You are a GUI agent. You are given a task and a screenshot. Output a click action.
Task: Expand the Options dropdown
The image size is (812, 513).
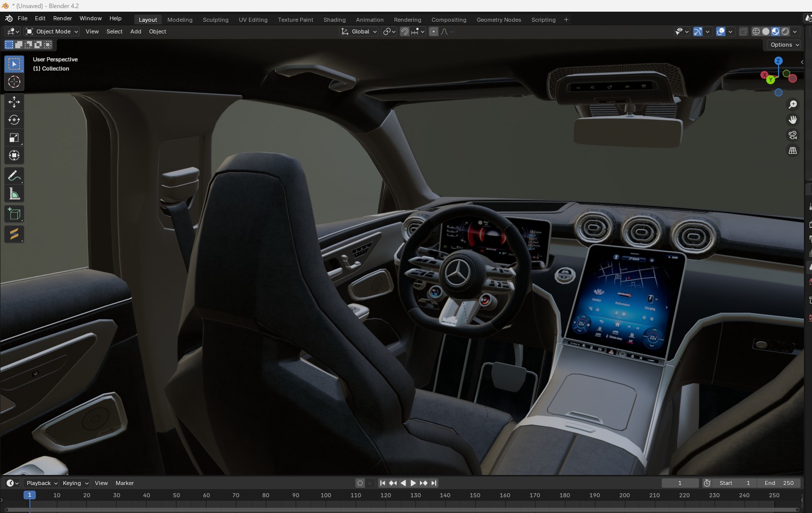[784, 45]
